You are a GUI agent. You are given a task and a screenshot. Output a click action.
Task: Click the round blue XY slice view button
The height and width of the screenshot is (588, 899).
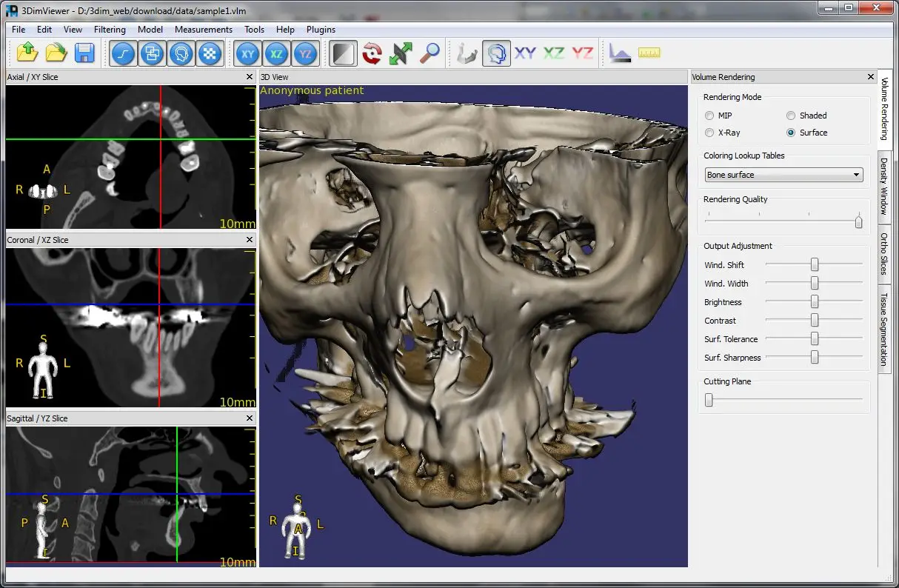coord(248,53)
